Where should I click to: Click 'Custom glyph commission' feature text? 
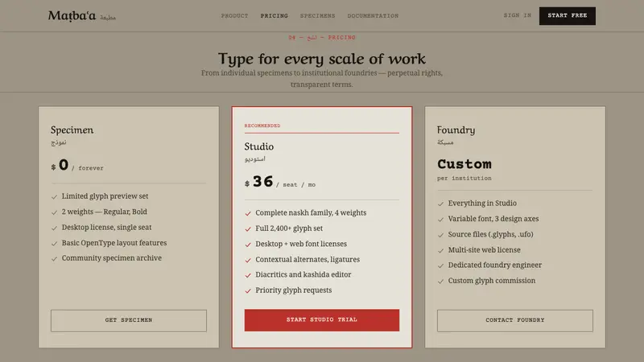pyautogui.click(x=492, y=281)
